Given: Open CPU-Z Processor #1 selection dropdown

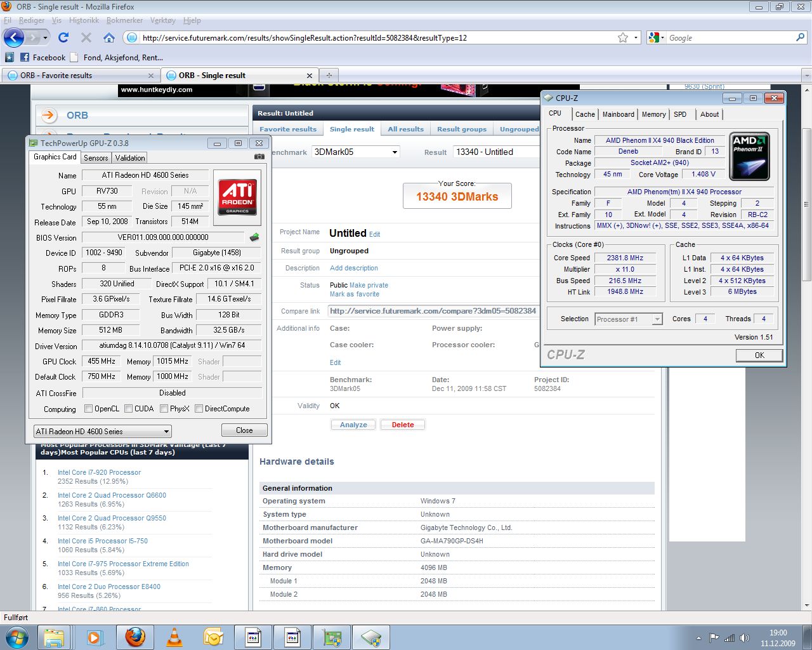Looking at the screenshot, I should point(629,319).
